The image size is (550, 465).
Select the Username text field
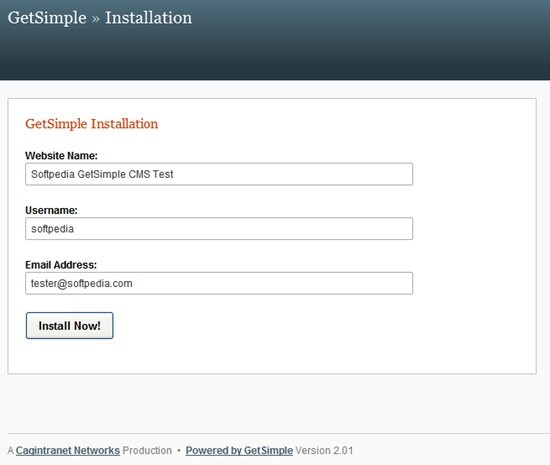tap(219, 229)
